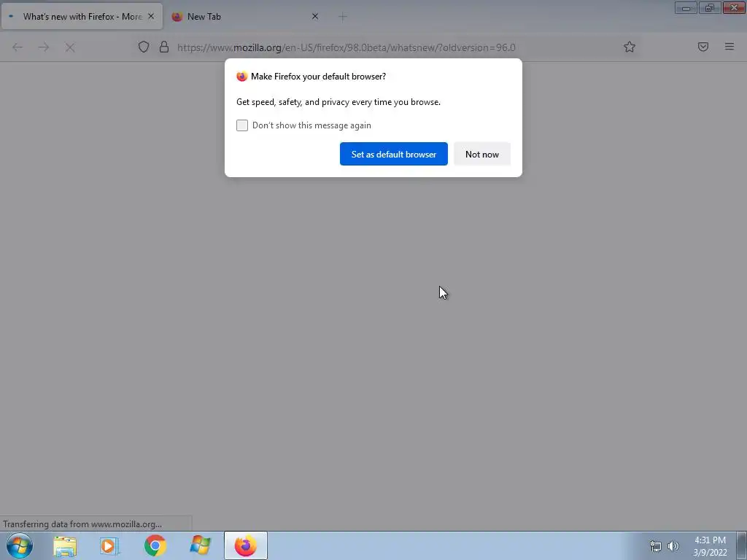Open tracking protection shield icon
Screen dimensions: 747x560
(x=144, y=47)
